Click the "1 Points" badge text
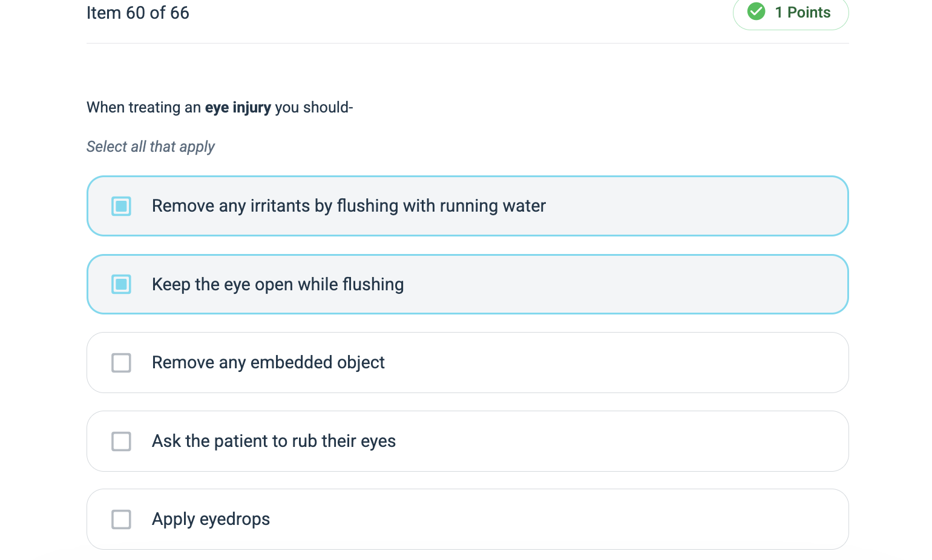This screenshot has height=560, width=932. 802,12
